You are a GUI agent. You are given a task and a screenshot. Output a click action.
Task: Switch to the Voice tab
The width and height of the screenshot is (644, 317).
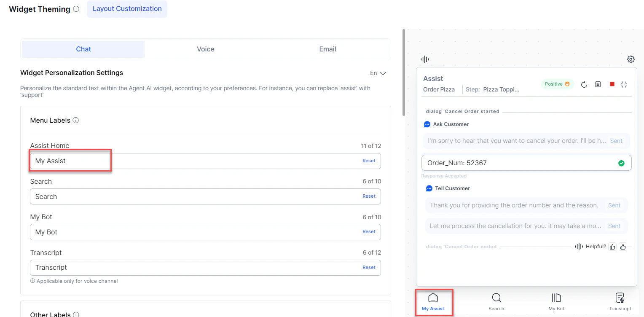point(206,49)
